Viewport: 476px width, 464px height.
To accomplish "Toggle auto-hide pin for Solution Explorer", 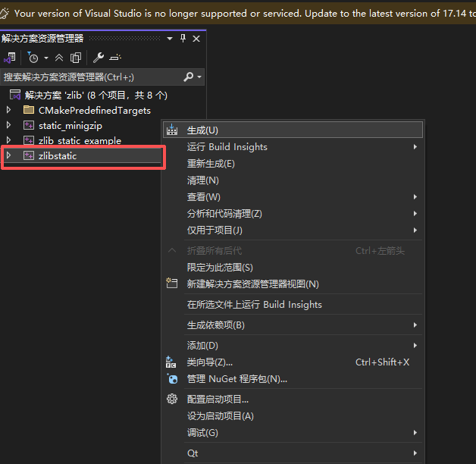I will [183, 39].
